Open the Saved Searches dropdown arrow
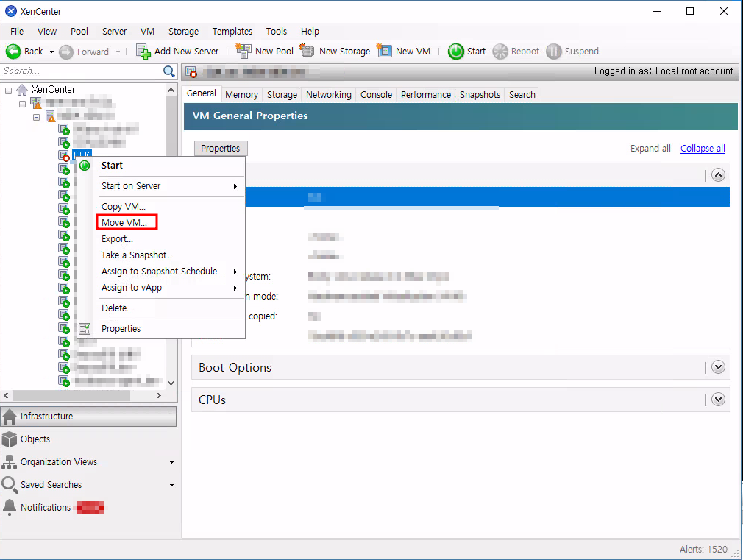The width and height of the screenshot is (743, 560). 171,485
